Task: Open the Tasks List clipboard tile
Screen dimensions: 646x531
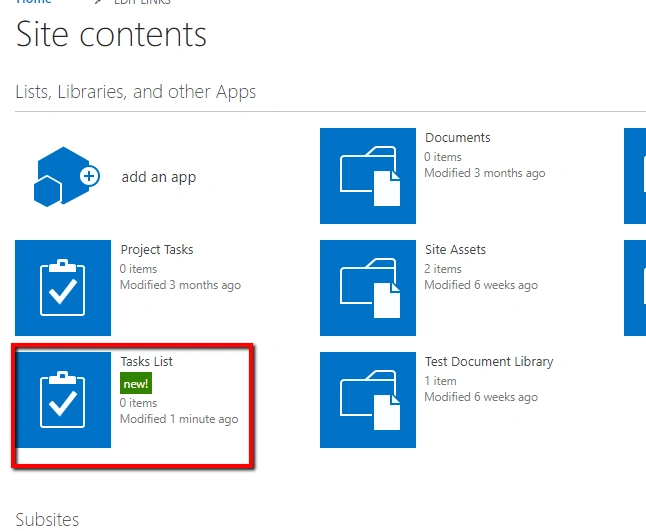Action: tap(63, 400)
